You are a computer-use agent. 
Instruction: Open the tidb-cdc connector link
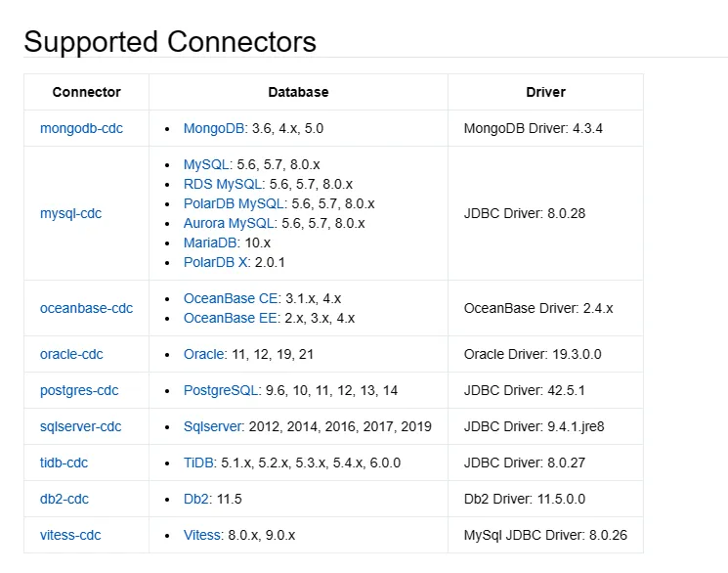(x=64, y=463)
